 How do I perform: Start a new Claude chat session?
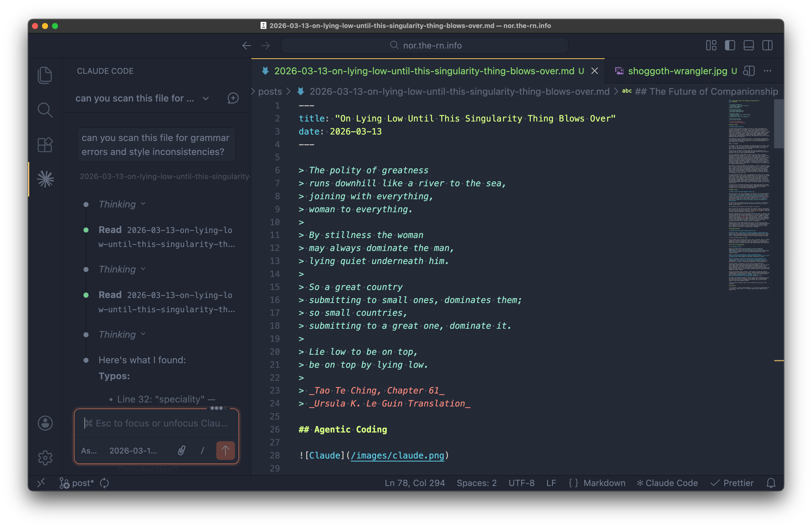[233, 98]
